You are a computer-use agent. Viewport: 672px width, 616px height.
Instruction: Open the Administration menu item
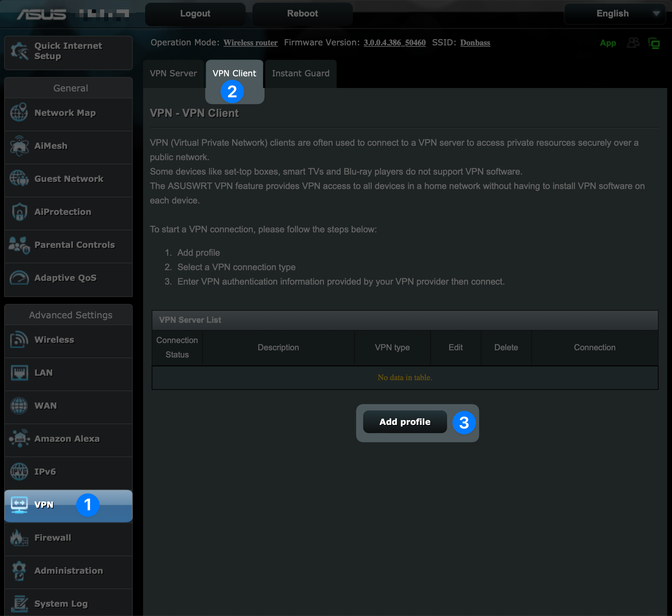tap(68, 571)
